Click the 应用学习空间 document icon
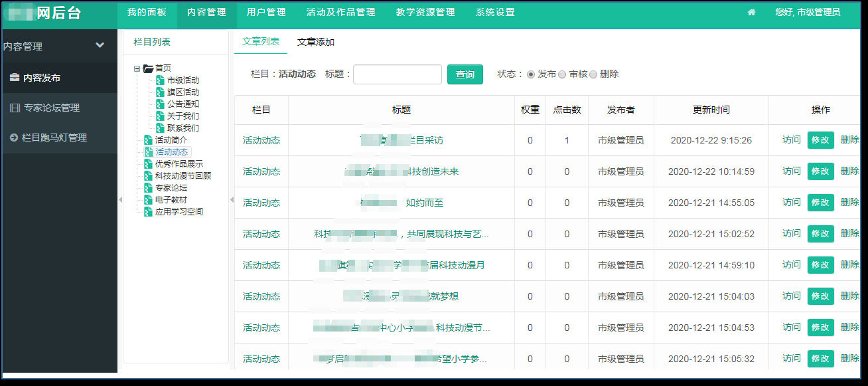The width and height of the screenshot is (868, 386). pyautogui.click(x=147, y=210)
